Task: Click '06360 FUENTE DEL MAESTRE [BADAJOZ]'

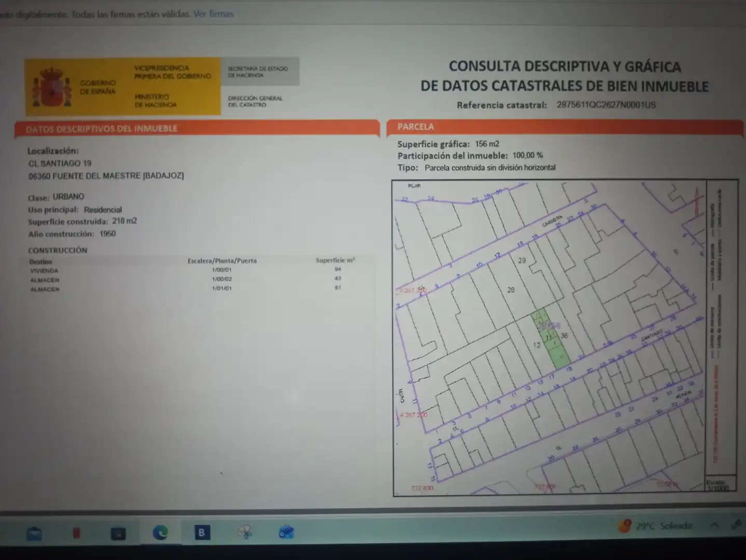Action: (106, 176)
